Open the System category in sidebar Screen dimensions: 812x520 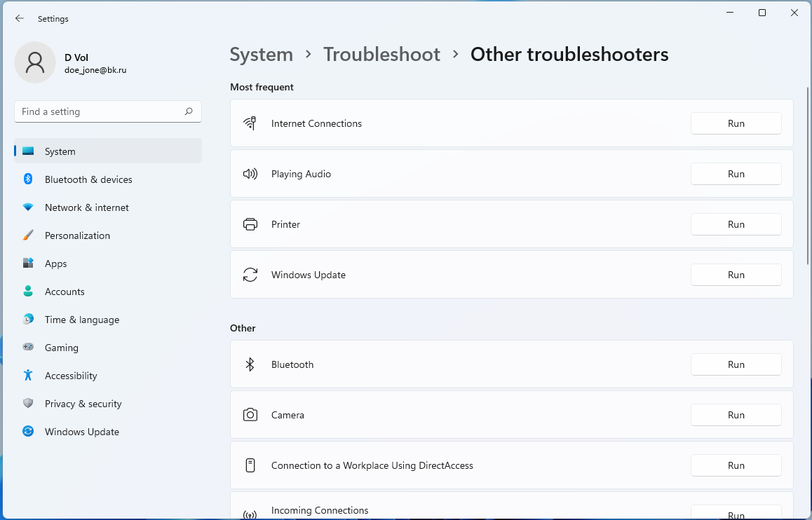pyautogui.click(x=108, y=151)
